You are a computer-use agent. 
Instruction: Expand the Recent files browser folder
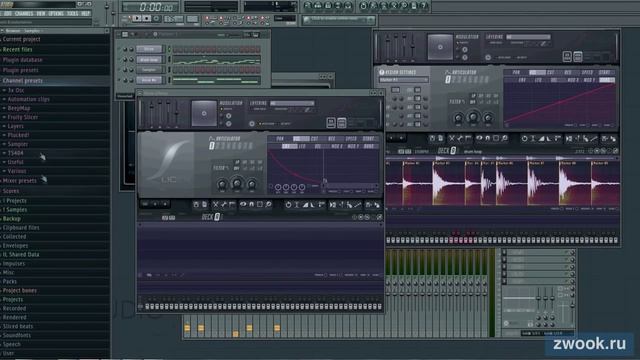(17, 49)
